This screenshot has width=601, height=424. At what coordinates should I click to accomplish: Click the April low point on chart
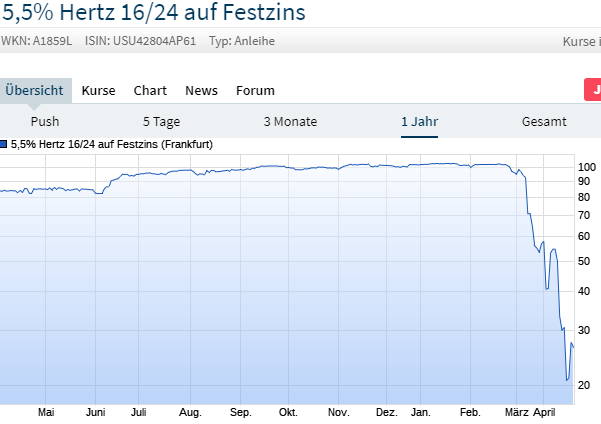pos(567,380)
